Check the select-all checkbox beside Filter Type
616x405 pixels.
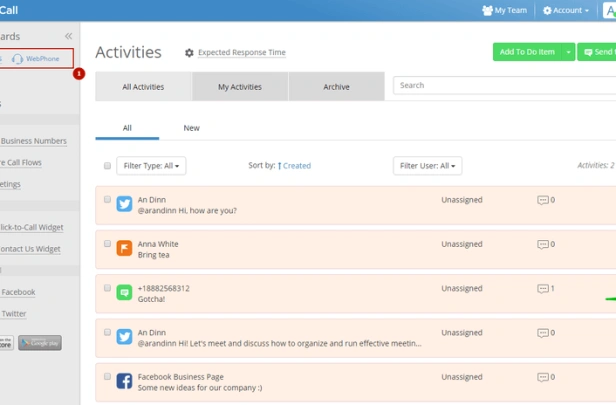point(107,166)
